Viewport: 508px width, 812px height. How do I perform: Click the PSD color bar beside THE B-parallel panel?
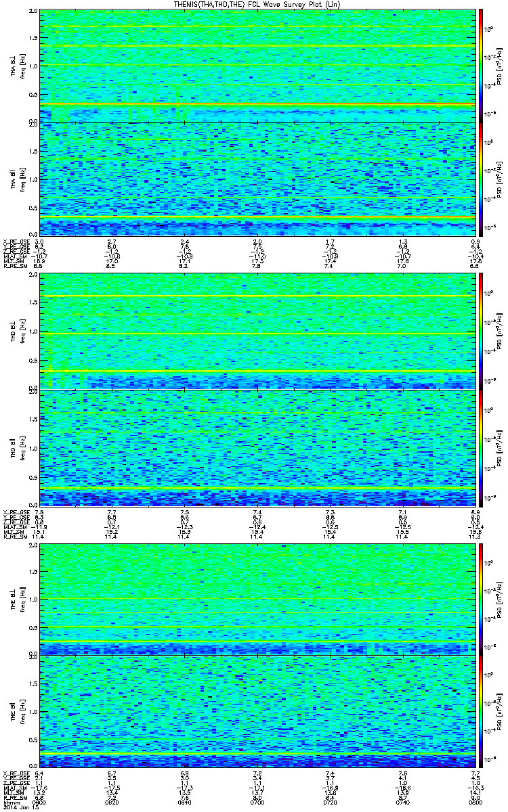482,712
